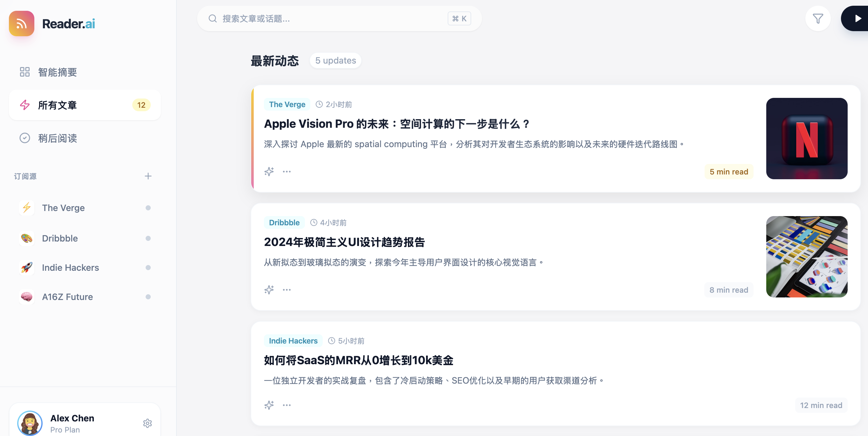Click AI sparkle icon on Dribbble article
868x436 pixels.
[269, 290]
